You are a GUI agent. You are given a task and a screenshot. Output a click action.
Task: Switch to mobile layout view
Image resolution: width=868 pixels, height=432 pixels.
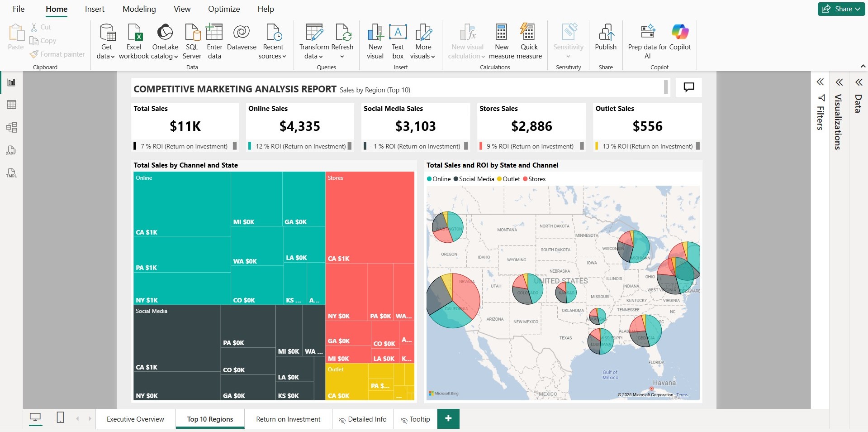click(60, 418)
